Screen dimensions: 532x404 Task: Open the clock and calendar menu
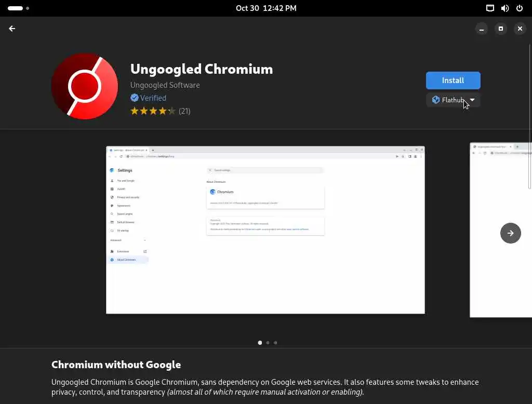[x=266, y=8]
